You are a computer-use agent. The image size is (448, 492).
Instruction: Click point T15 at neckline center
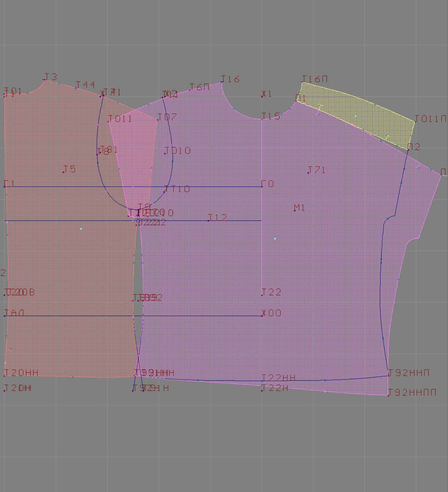coord(262,119)
